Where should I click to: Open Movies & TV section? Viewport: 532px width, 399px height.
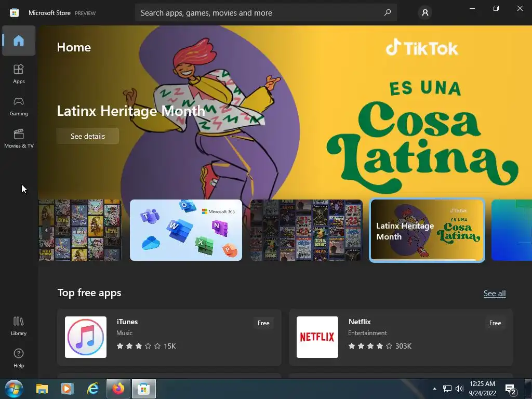[19, 138]
